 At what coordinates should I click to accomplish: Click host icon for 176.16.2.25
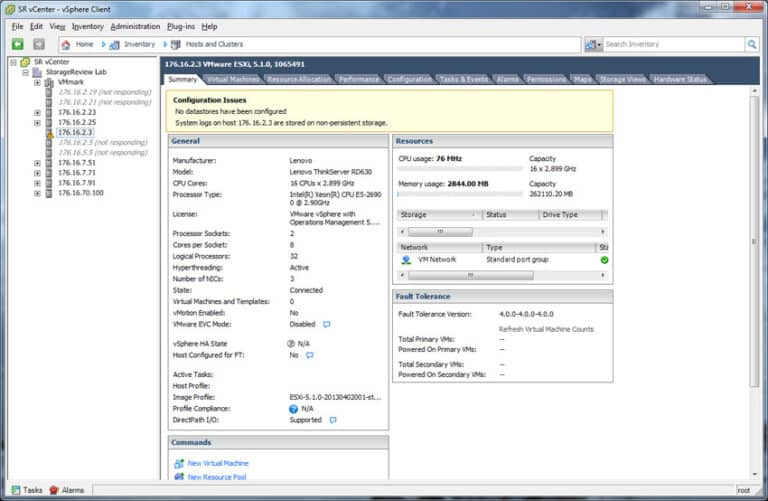point(49,122)
